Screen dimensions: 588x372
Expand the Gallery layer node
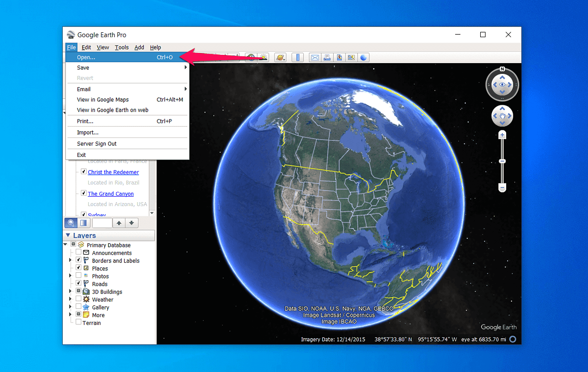point(71,307)
